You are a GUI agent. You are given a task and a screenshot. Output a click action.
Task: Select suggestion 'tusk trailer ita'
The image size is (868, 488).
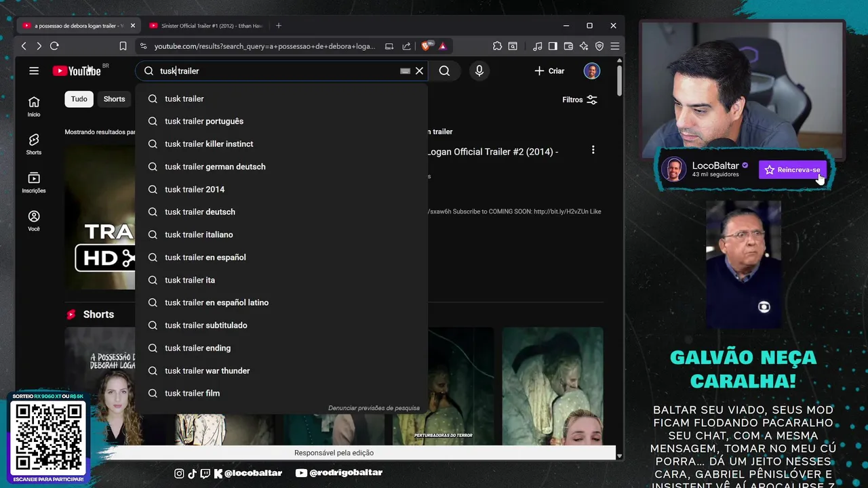click(281, 280)
